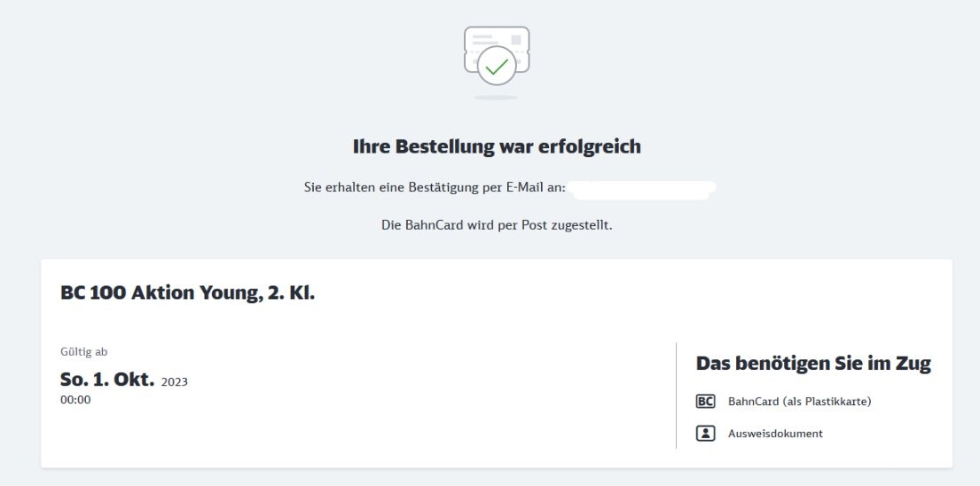The image size is (980, 486).
Task: Click the 'BC 100 Aktion Young, 2. Kl.' title
Action: [187, 293]
